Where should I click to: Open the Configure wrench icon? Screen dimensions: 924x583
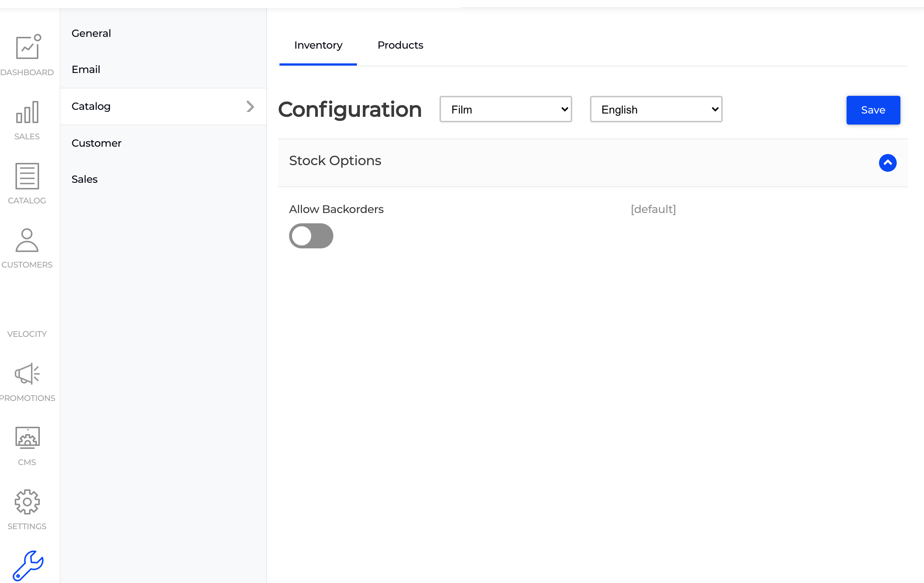(28, 566)
